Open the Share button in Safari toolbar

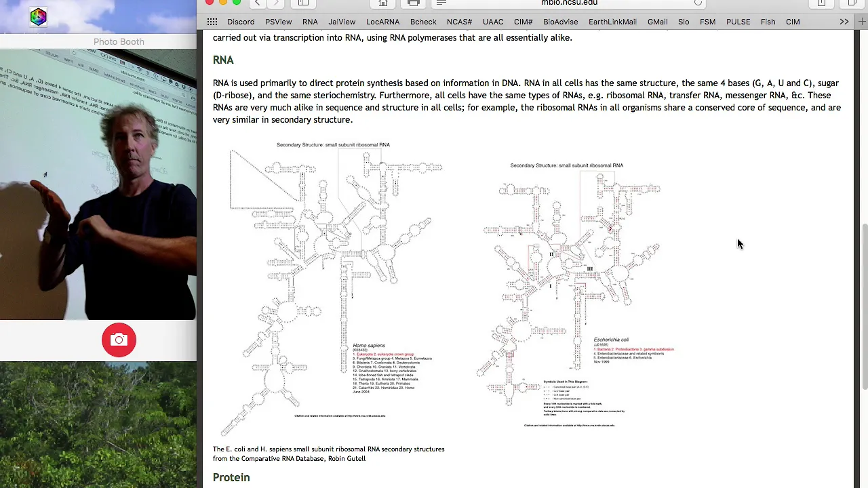coord(821,3)
